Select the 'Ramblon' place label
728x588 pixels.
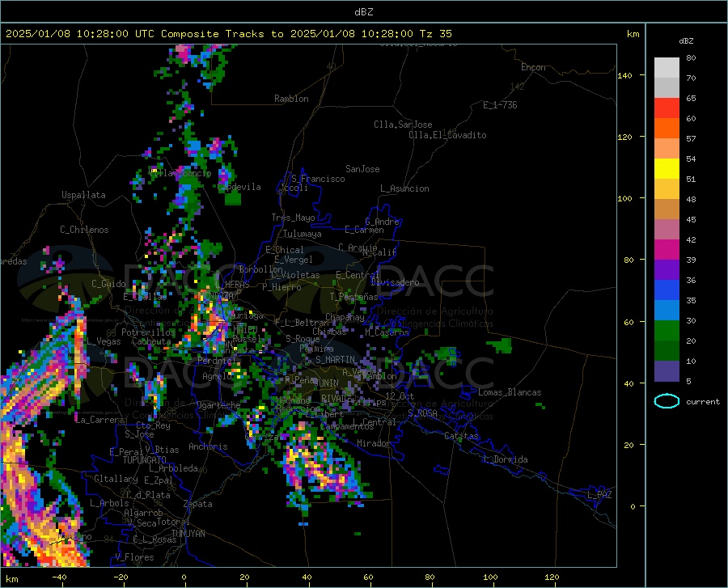pos(291,99)
